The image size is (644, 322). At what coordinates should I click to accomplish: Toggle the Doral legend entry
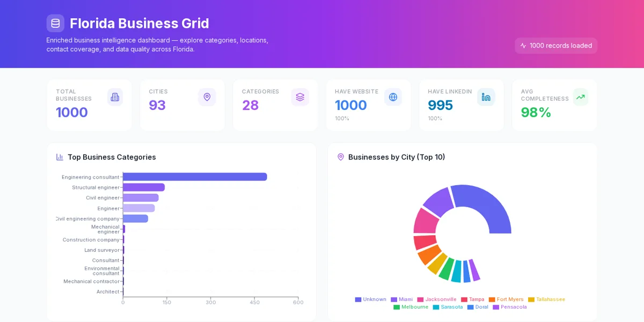tap(478, 307)
